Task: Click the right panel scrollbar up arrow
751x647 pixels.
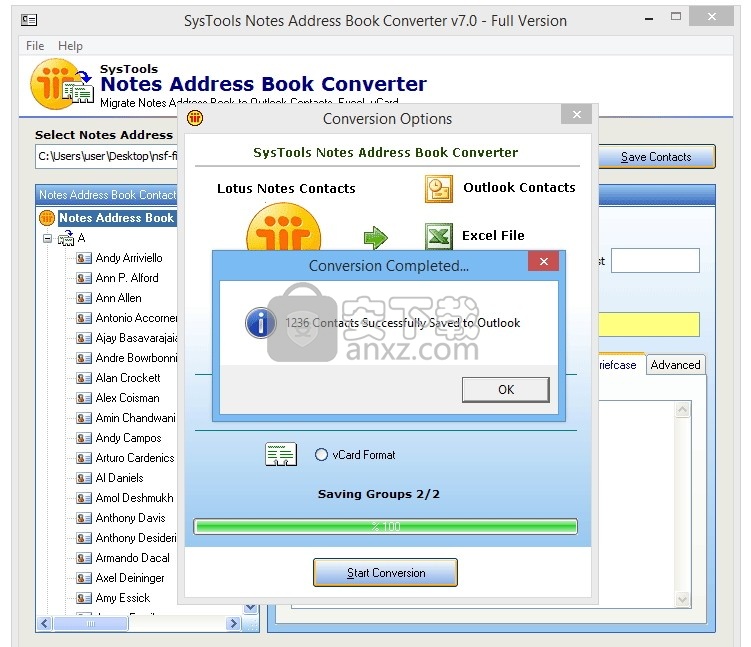Action: [683, 410]
